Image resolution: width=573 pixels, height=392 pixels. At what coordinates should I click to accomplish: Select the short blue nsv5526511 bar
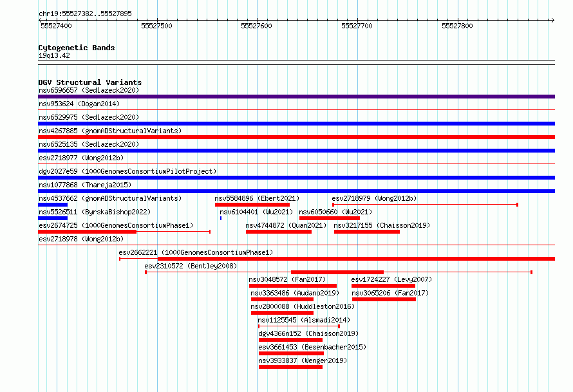[53, 218]
